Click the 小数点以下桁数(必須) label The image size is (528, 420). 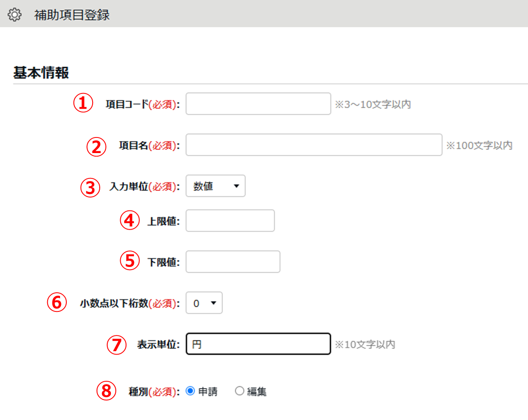(130, 303)
